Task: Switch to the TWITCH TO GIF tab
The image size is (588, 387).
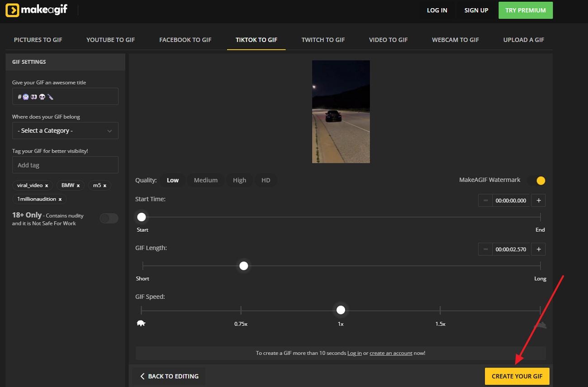Action: pos(323,40)
